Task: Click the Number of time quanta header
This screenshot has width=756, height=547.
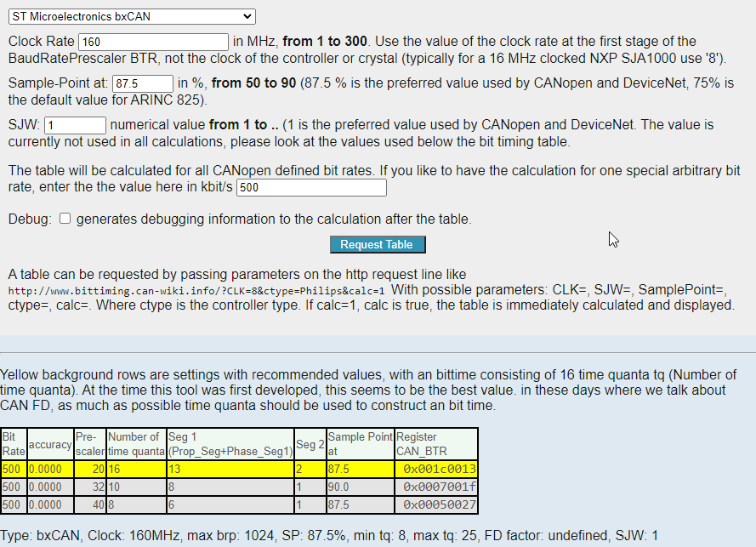Action: [x=136, y=444]
